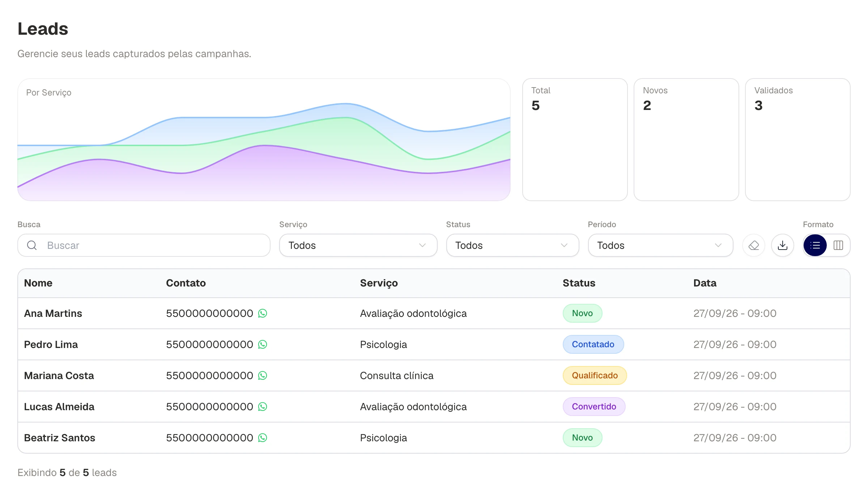Click phone number in Beatriz Santos' row

coord(209,438)
